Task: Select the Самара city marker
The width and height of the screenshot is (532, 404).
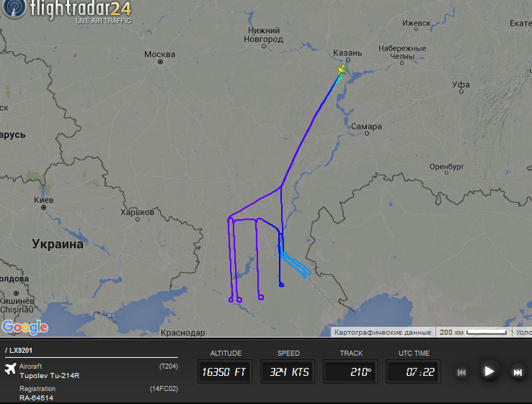Action: [367, 133]
